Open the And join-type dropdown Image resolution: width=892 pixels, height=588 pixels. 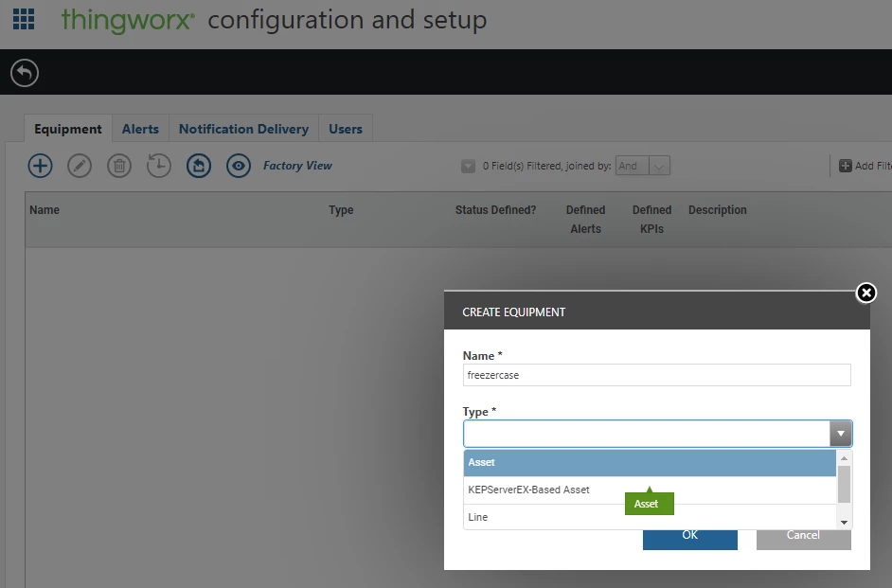[x=642, y=166]
